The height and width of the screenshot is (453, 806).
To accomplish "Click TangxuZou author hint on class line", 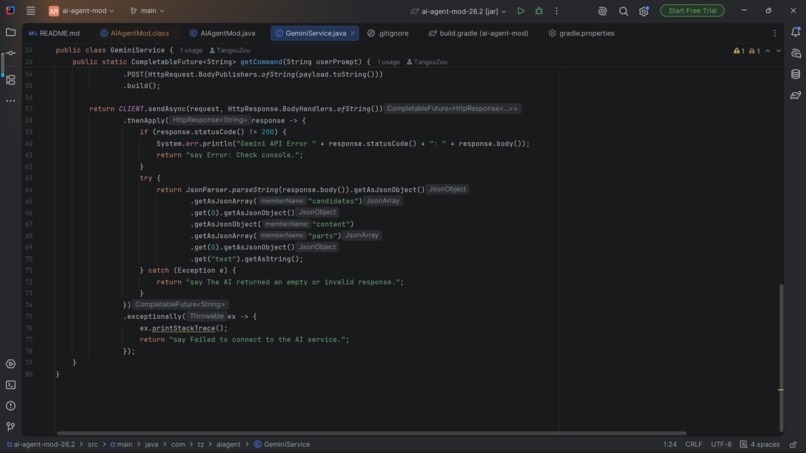I will (x=230, y=50).
